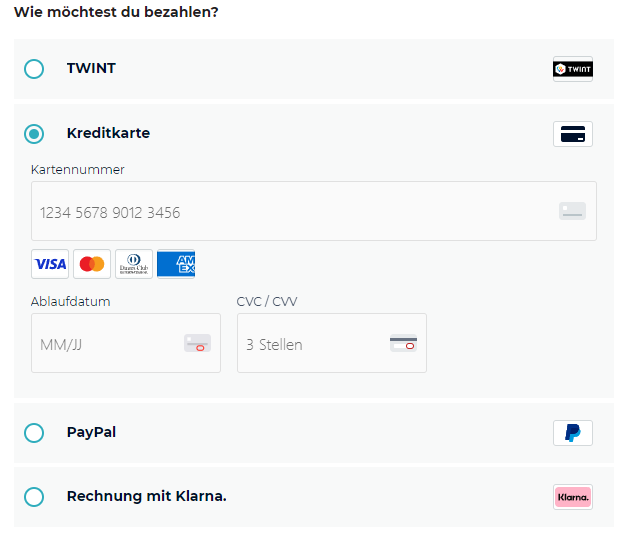Select the Kreditkarte radio button
The image size is (628, 538).
[34, 134]
